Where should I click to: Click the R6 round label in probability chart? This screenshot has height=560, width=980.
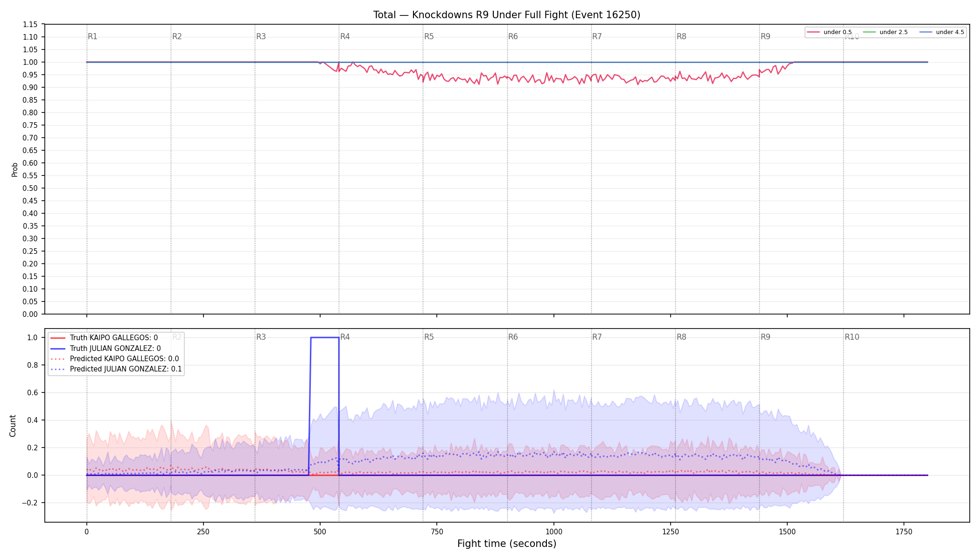[x=513, y=36]
